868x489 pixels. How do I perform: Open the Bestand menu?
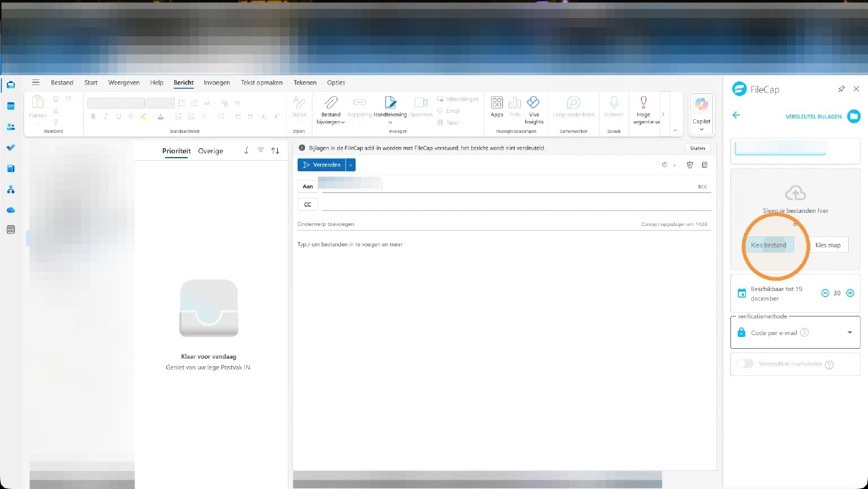62,83
